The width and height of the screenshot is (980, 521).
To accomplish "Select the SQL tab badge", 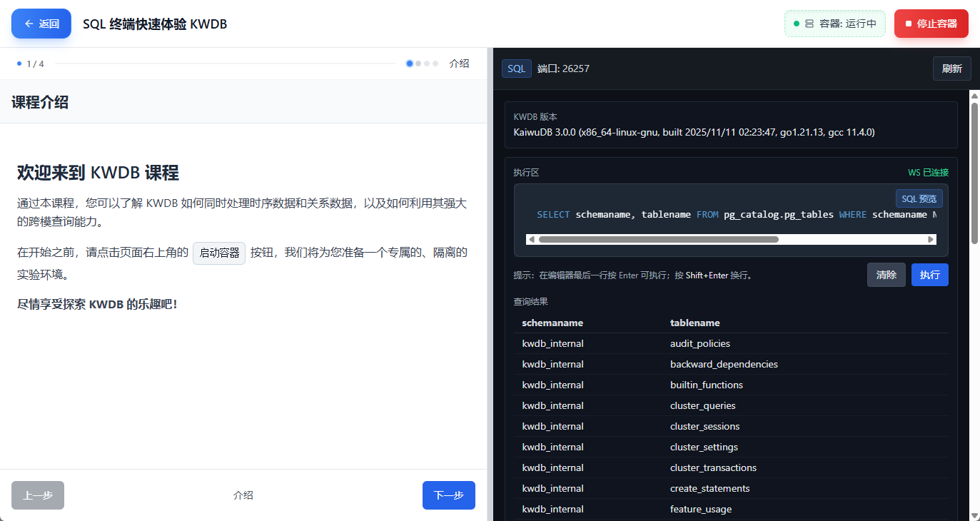I will click(x=517, y=69).
